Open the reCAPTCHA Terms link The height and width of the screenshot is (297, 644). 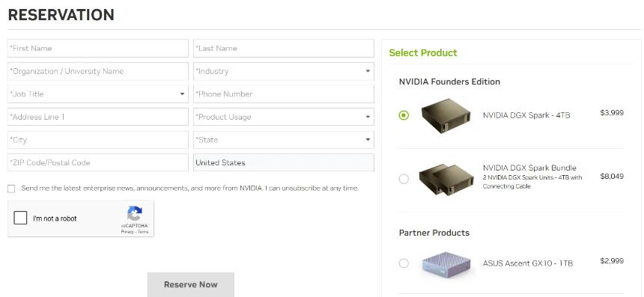tap(143, 232)
